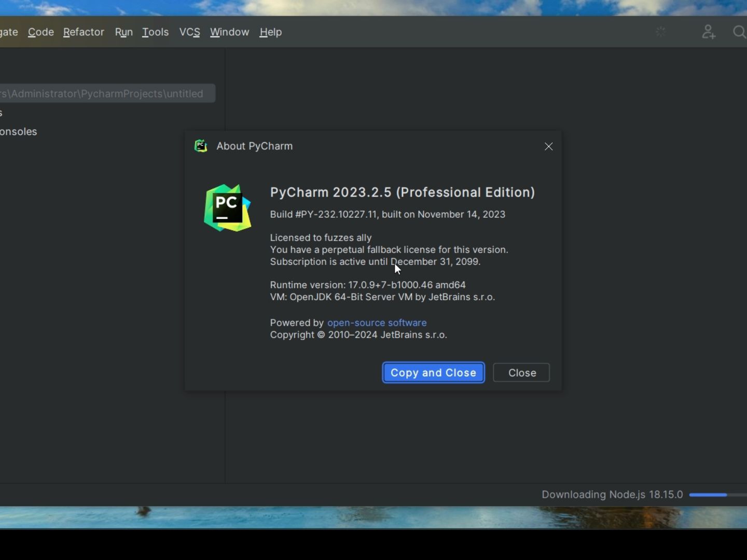Image resolution: width=747 pixels, height=560 pixels.
Task: Select the PycharmProjects\untitled project row
Action: pyautogui.click(x=107, y=93)
